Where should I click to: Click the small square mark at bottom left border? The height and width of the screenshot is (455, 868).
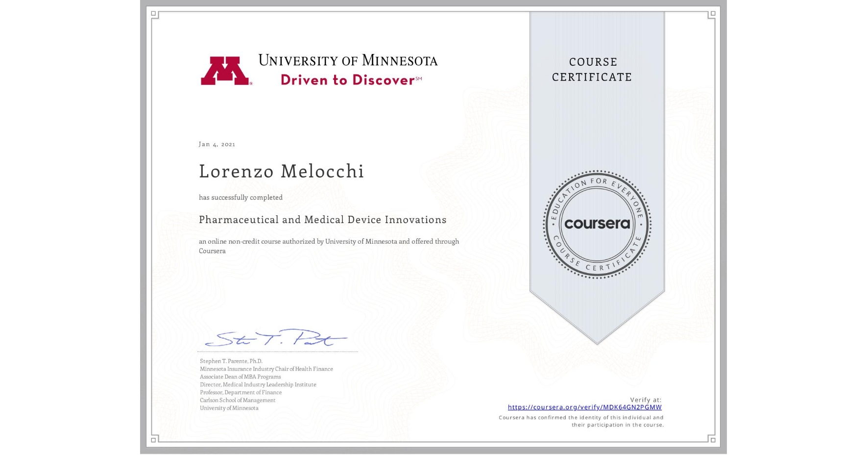pos(154,440)
